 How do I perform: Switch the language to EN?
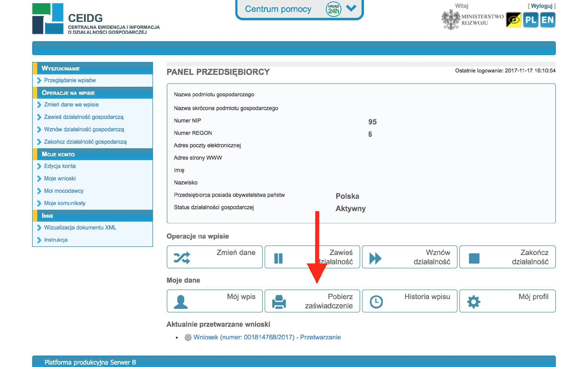click(x=547, y=20)
